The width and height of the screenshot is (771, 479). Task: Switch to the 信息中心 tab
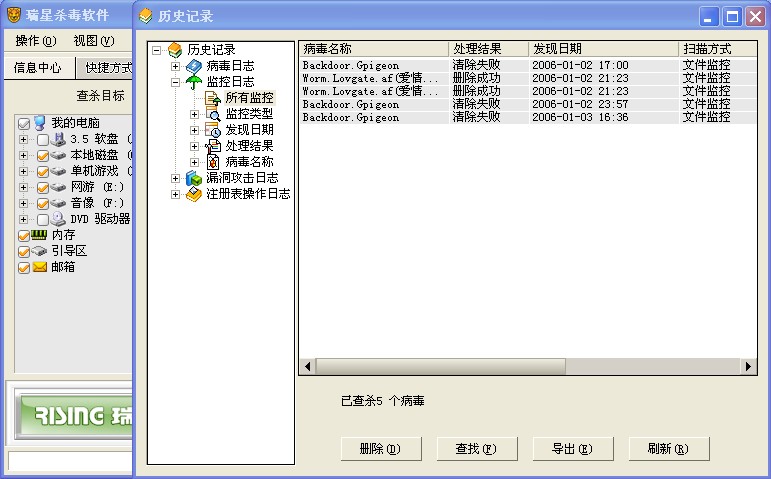(x=38, y=67)
